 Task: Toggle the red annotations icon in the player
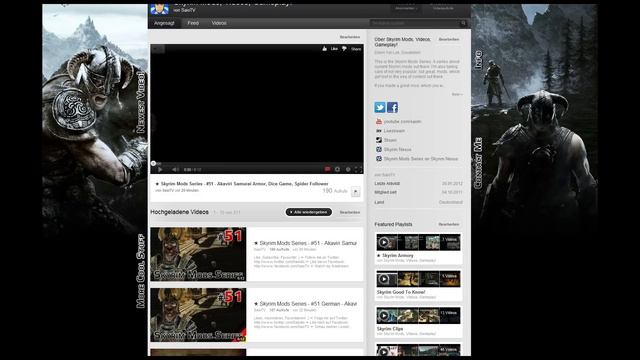tap(327, 169)
